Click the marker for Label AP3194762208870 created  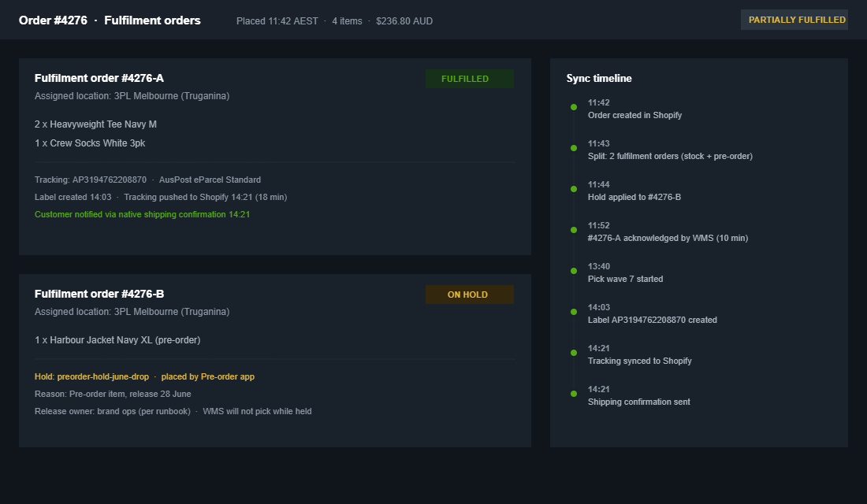(x=573, y=312)
